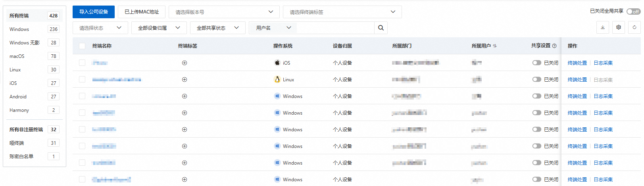
Task: Click 终端处置 in the Linux row
Action: click(x=577, y=79)
